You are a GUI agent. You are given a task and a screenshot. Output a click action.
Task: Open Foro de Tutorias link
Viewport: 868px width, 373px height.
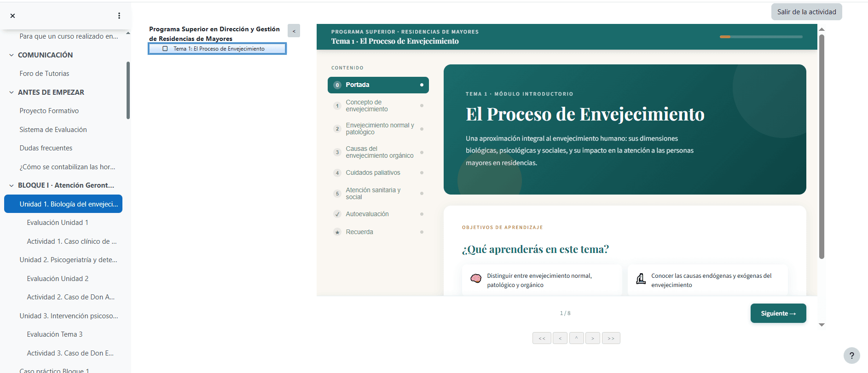point(44,74)
